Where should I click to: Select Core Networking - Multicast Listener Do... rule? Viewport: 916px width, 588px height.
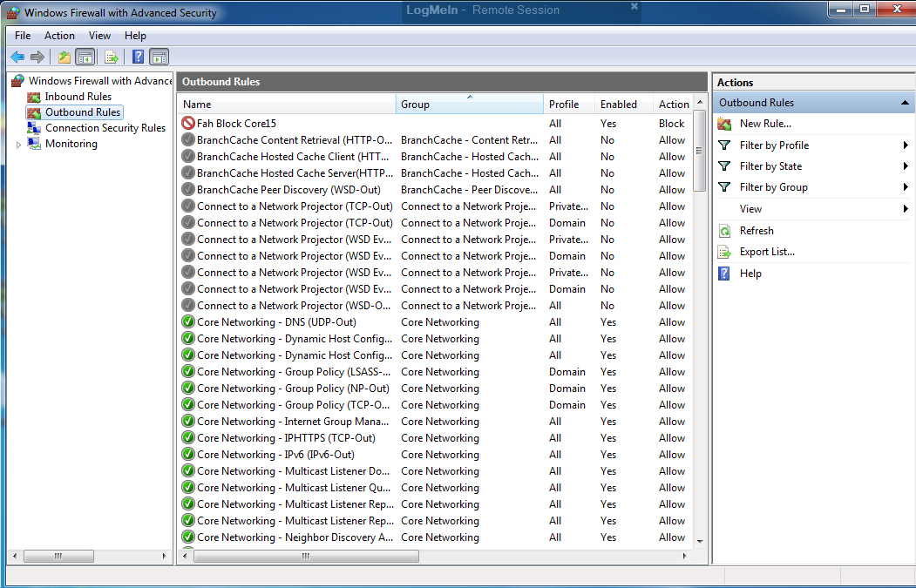point(294,470)
